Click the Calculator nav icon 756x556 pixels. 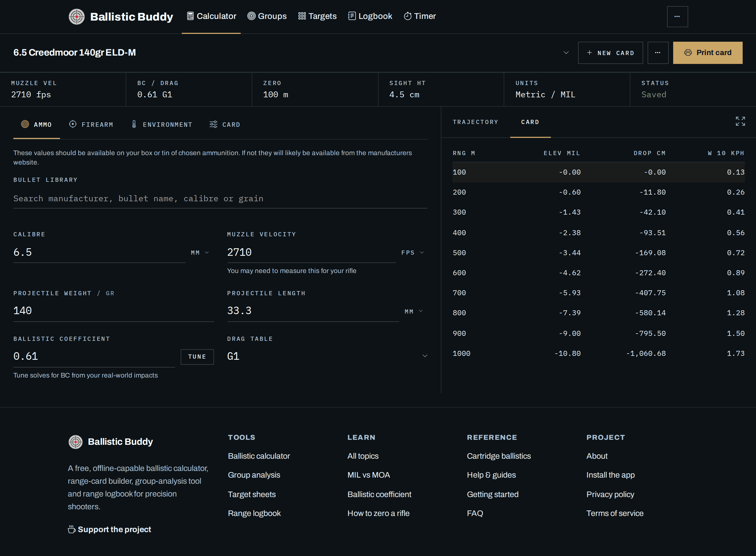coord(190,16)
